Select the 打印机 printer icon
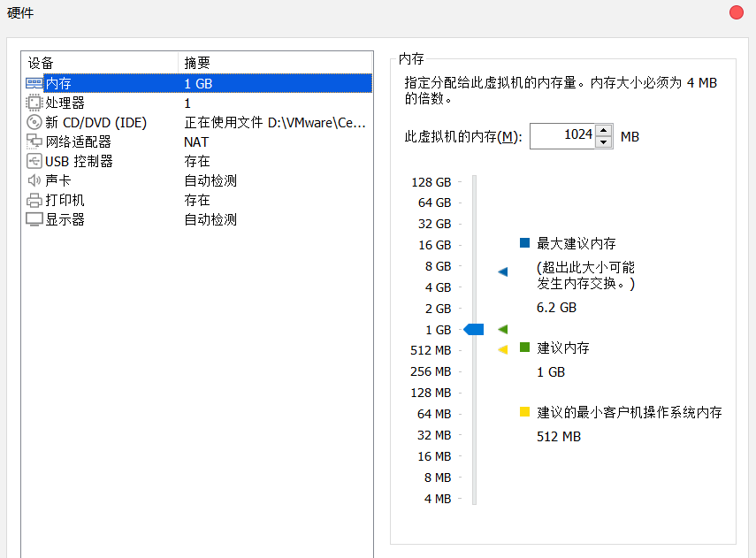756x558 pixels. [x=34, y=199]
